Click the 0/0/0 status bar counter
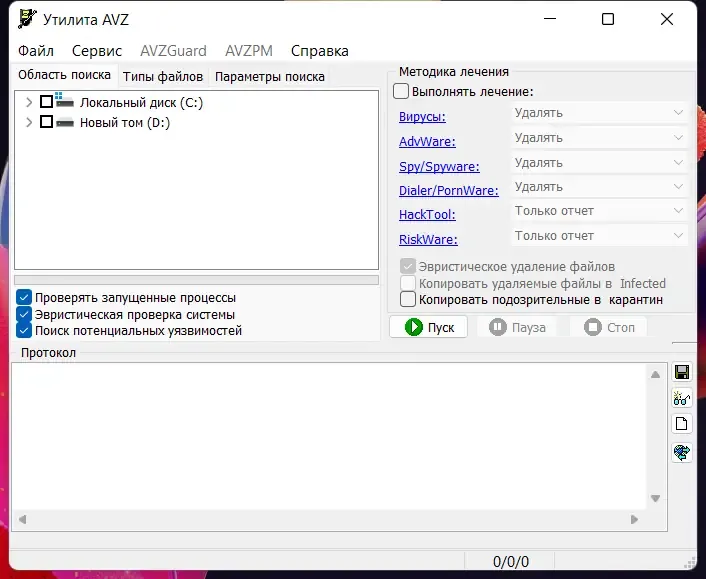Screen dimensions: 706x579 pos(511,561)
